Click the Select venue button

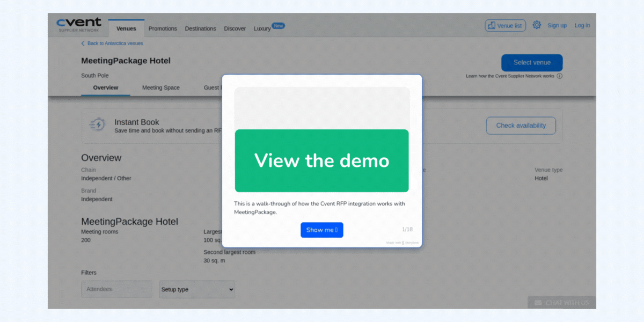pyautogui.click(x=532, y=62)
